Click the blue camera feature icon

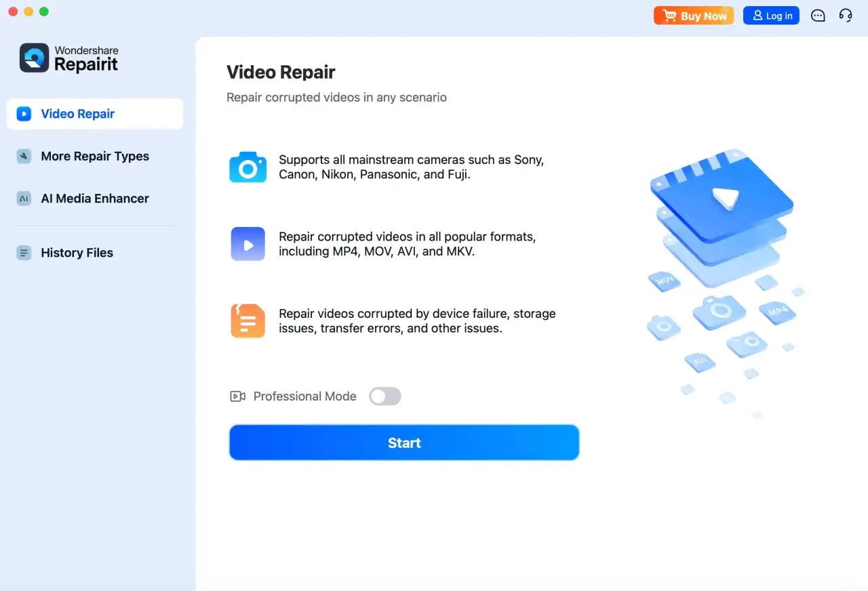[248, 167]
